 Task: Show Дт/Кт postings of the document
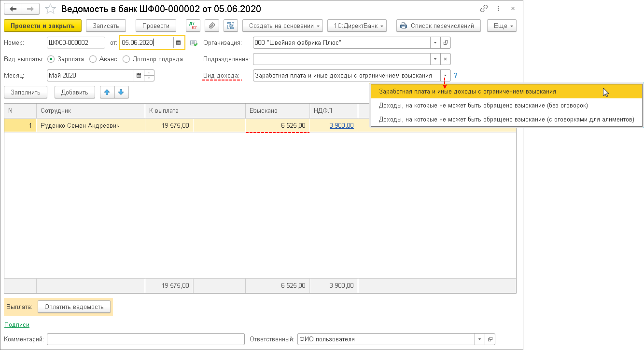tap(193, 26)
